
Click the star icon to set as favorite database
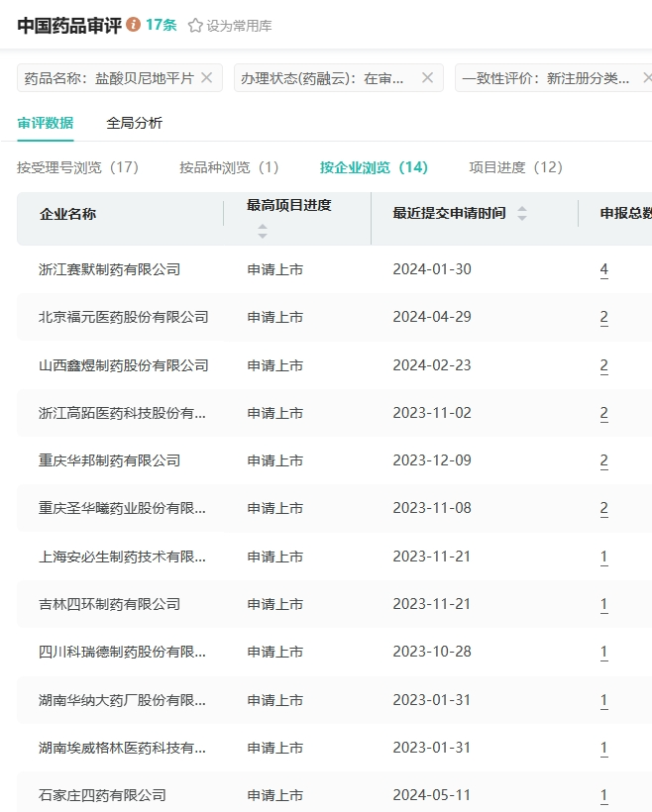point(195,26)
